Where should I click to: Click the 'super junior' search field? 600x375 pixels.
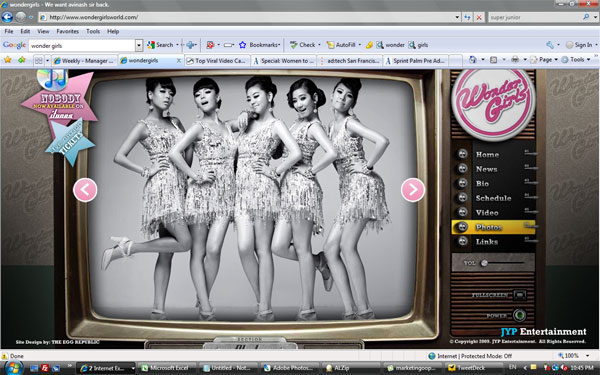click(535, 17)
